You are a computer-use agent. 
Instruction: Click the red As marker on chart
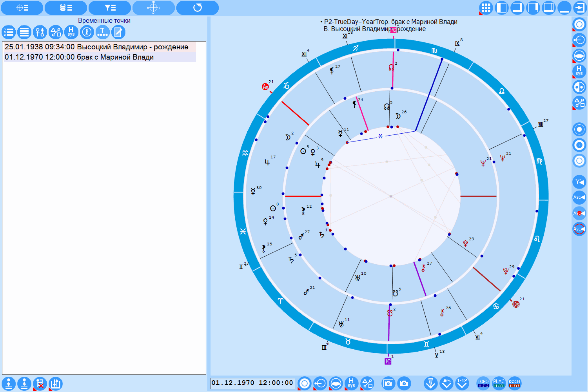tap(265, 87)
